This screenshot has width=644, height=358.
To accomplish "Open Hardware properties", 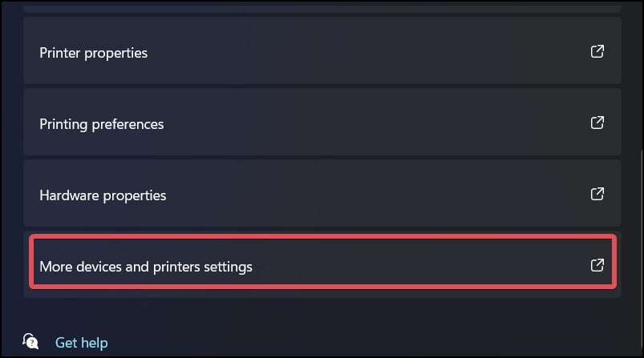I will [322, 193].
